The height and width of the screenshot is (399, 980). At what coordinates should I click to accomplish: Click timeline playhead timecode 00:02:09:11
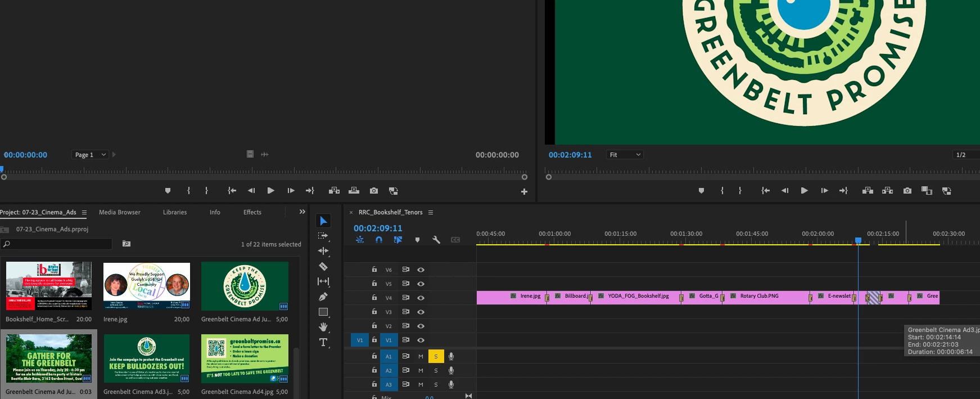pos(378,228)
